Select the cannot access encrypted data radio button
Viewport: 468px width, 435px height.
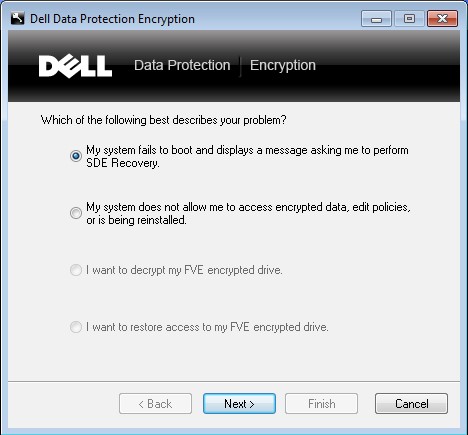point(76,213)
